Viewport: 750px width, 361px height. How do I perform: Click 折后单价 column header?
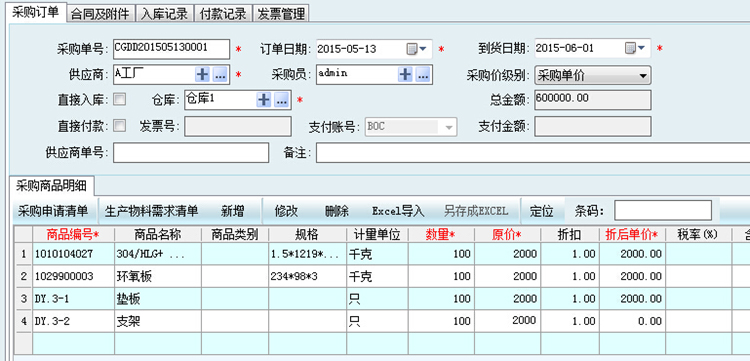click(x=632, y=234)
